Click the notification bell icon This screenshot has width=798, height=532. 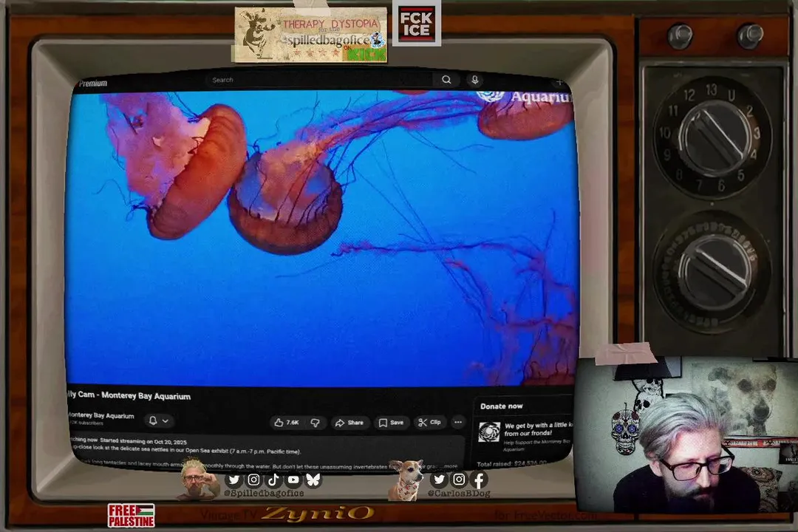153,420
